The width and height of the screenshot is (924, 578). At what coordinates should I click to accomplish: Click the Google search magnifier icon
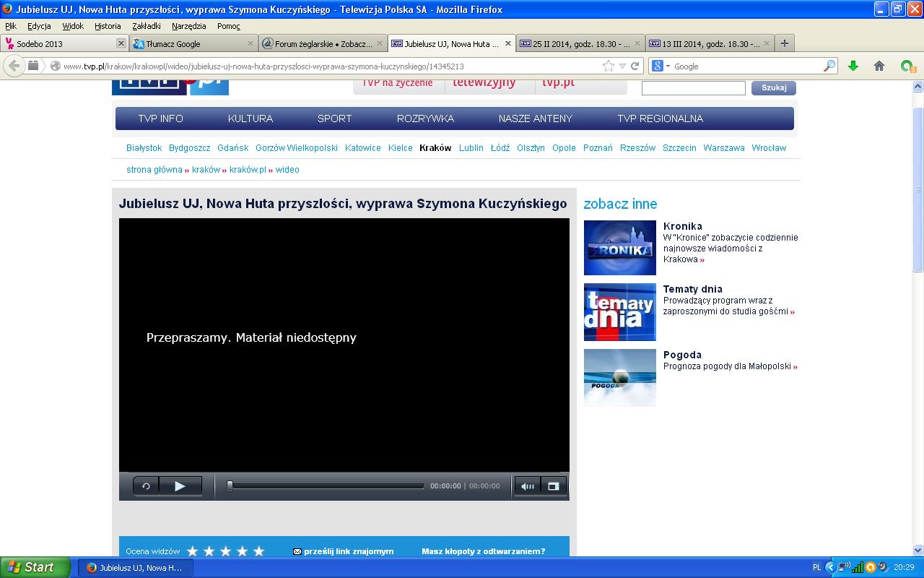829,66
